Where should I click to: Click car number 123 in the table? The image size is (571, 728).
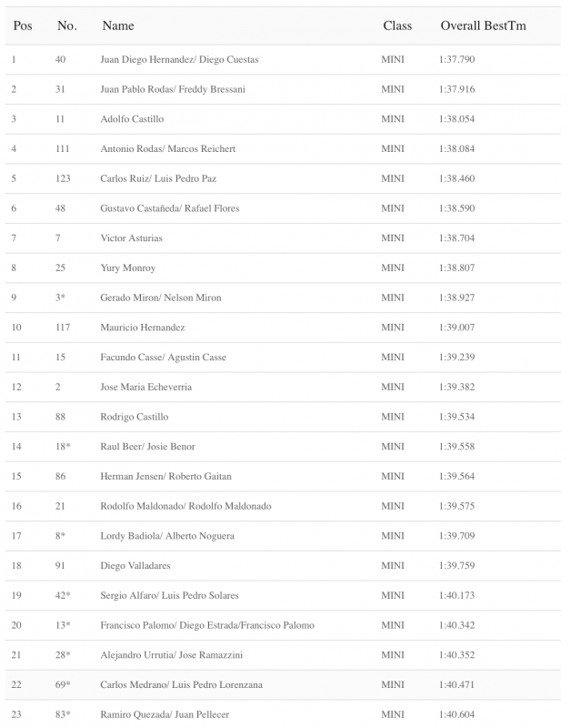click(x=63, y=178)
